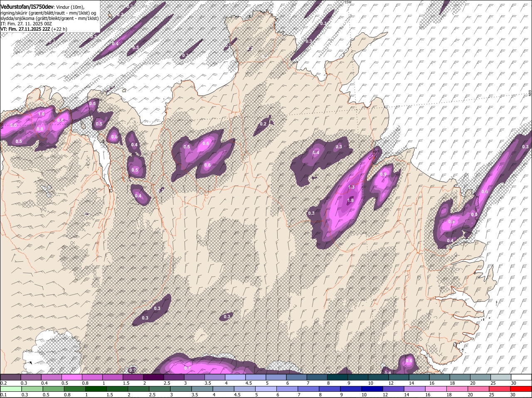Click the 'IT: Fim. 27. 11. 2025 00Z' line
Screen dimensions: 532x398
coord(26,24)
